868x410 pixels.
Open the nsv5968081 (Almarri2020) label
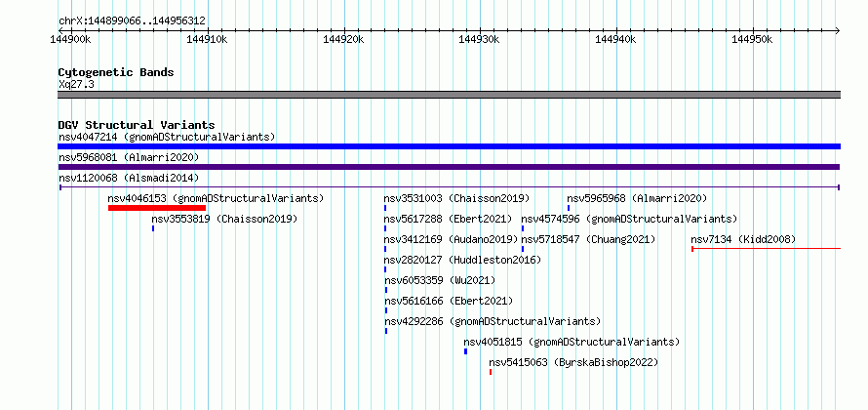point(129,157)
